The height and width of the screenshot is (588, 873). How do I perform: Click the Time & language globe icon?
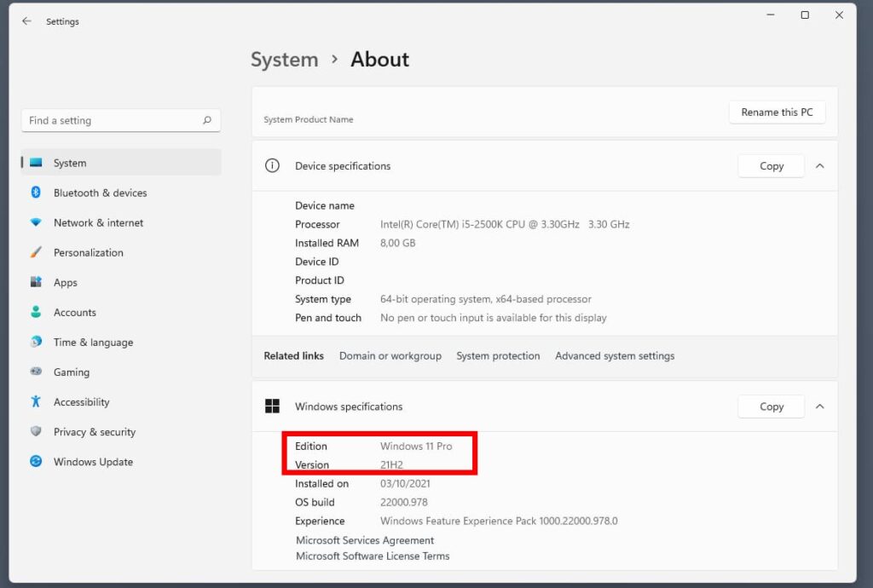(36, 342)
